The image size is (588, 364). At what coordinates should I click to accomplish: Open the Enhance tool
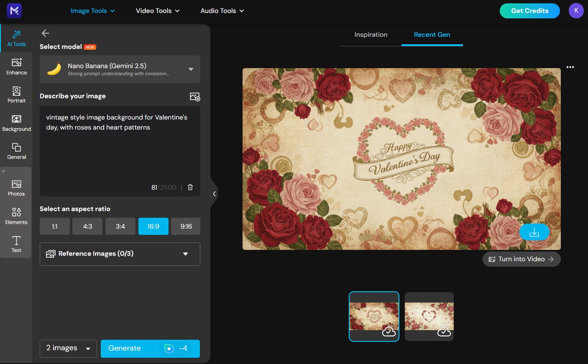[x=16, y=66]
